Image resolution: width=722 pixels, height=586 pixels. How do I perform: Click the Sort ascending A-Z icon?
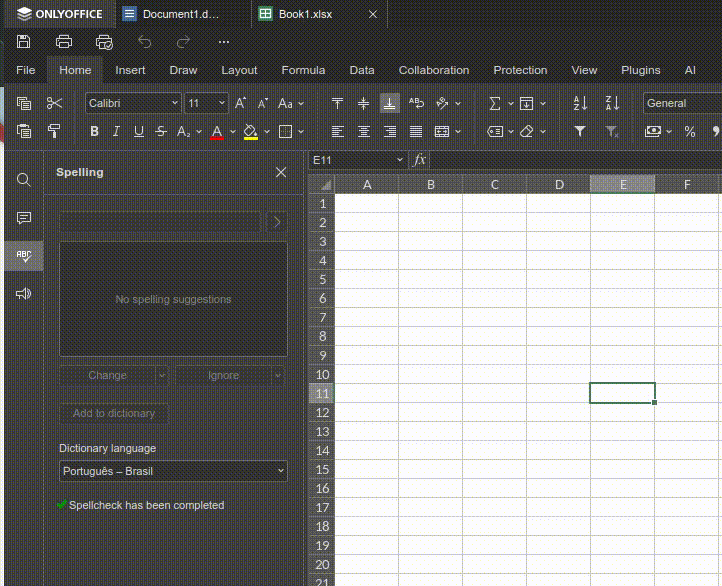[x=580, y=103]
